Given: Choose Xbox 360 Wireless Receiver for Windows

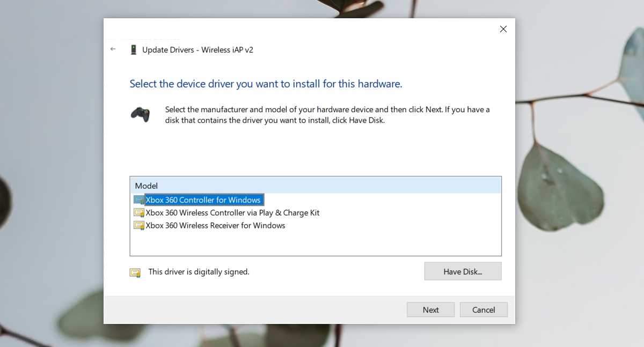Looking at the screenshot, I should [215, 226].
